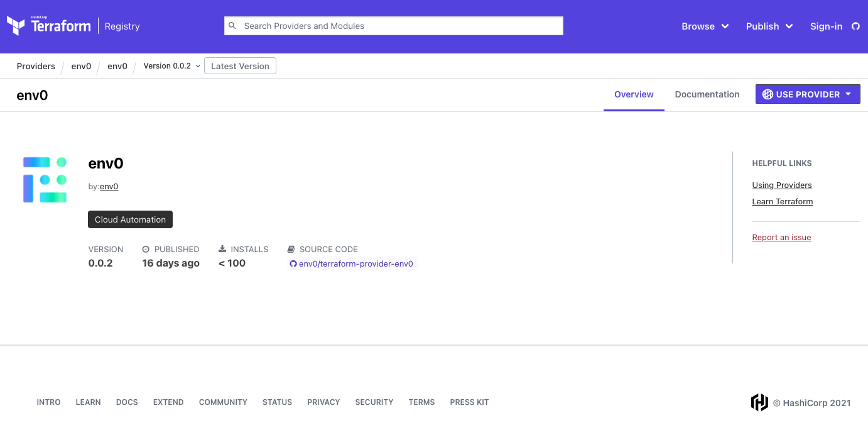Open the Browse dropdown menu
The image size is (868, 425).
(x=705, y=26)
